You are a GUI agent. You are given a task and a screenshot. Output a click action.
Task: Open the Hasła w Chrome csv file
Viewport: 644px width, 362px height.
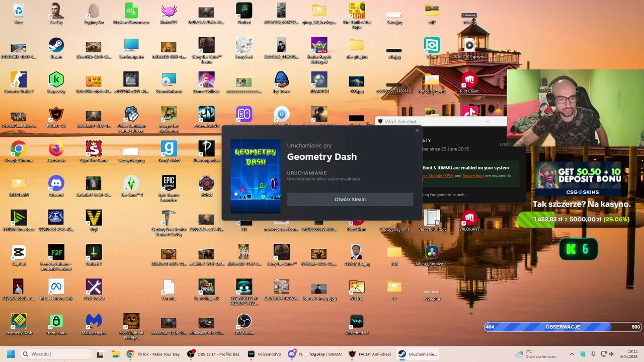point(131,14)
